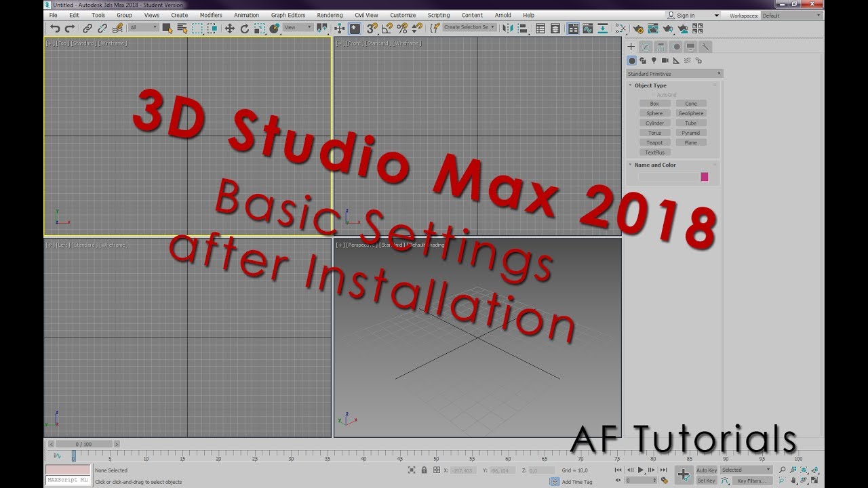
Task: Open Select by Name list icon
Action: click(182, 28)
